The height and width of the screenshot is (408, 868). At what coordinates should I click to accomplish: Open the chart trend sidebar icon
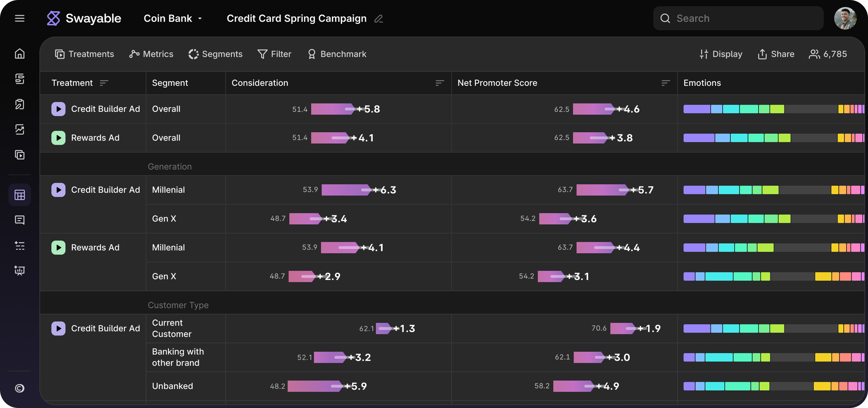tap(20, 129)
